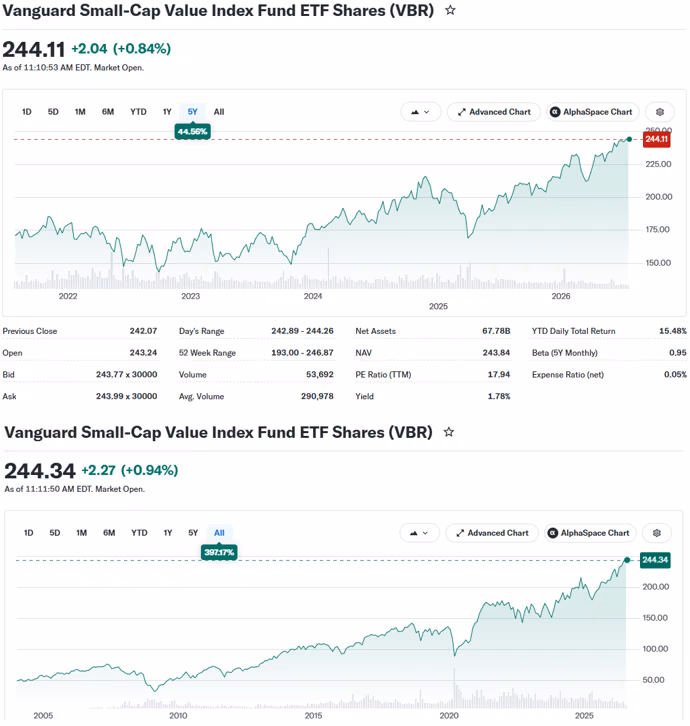
Task: Star VBR in the 244.11 quote header
Action: (x=450, y=10)
